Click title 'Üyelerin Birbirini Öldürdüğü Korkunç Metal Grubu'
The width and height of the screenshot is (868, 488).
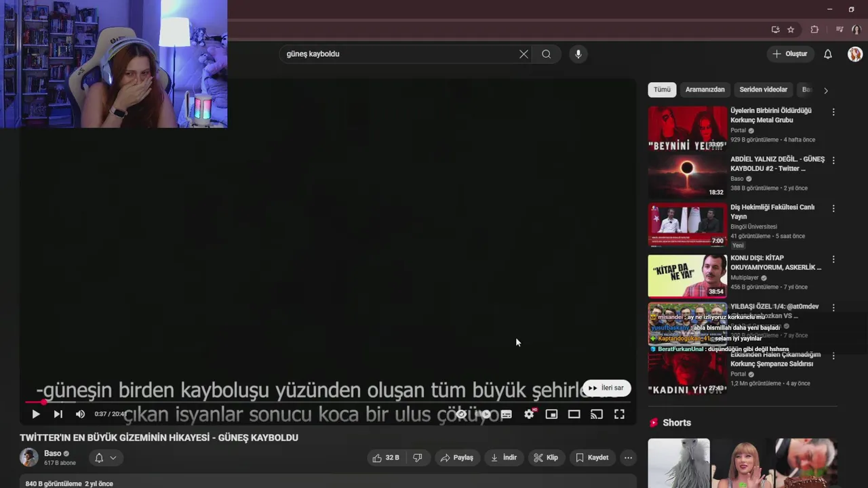click(x=771, y=115)
